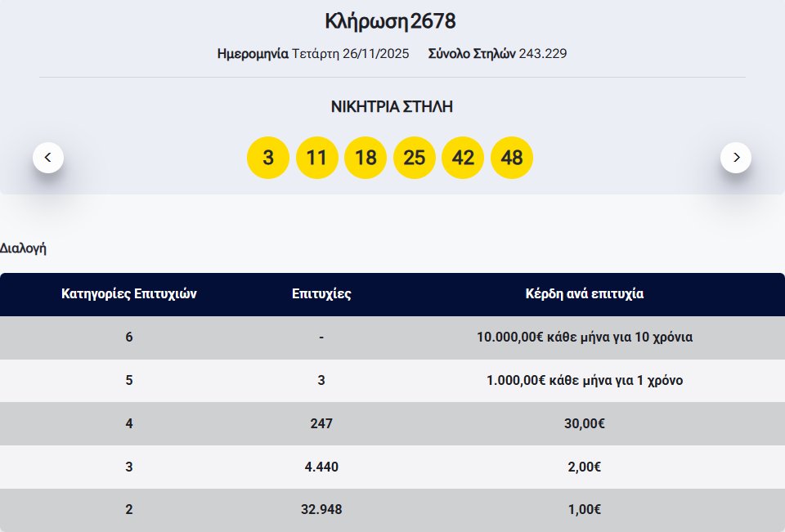The height and width of the screenshot is (532, 785).
Task: Select the yellow ball numbered 11
Action: [316, 158]
